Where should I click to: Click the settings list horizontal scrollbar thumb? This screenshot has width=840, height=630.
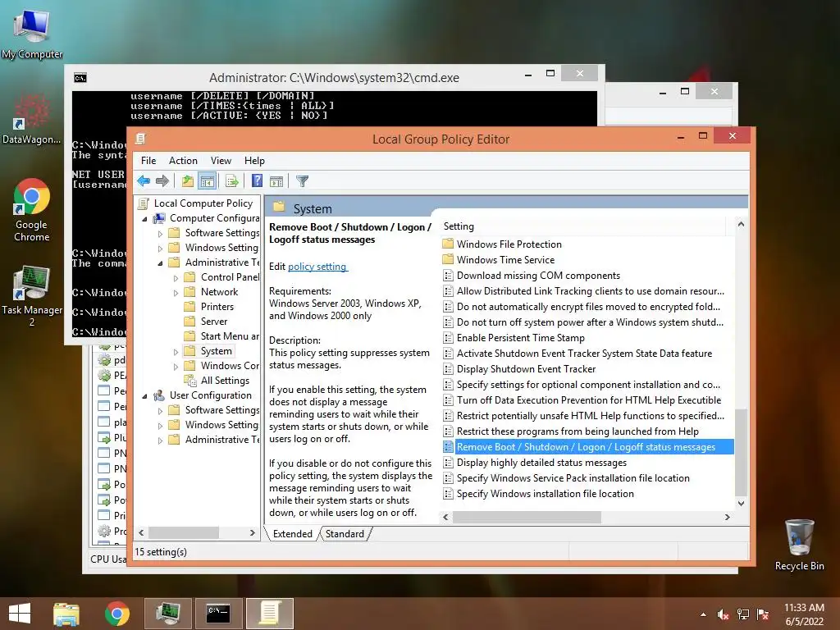(x=527, y=517)
